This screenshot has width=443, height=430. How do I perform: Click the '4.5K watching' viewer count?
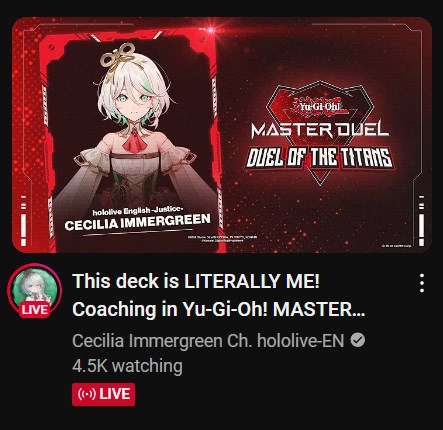[127, 366]
